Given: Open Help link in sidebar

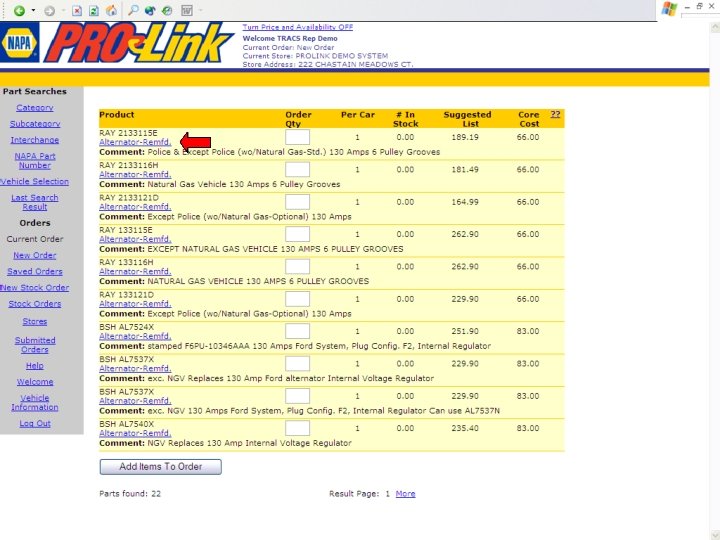Looking at the screenshot, I should [35, 366].
